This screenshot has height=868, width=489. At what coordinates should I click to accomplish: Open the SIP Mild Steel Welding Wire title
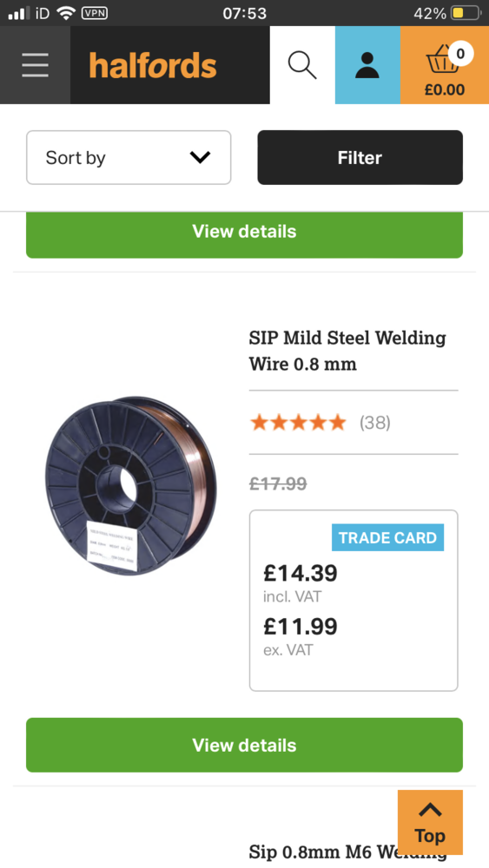[x=347, y=351]
